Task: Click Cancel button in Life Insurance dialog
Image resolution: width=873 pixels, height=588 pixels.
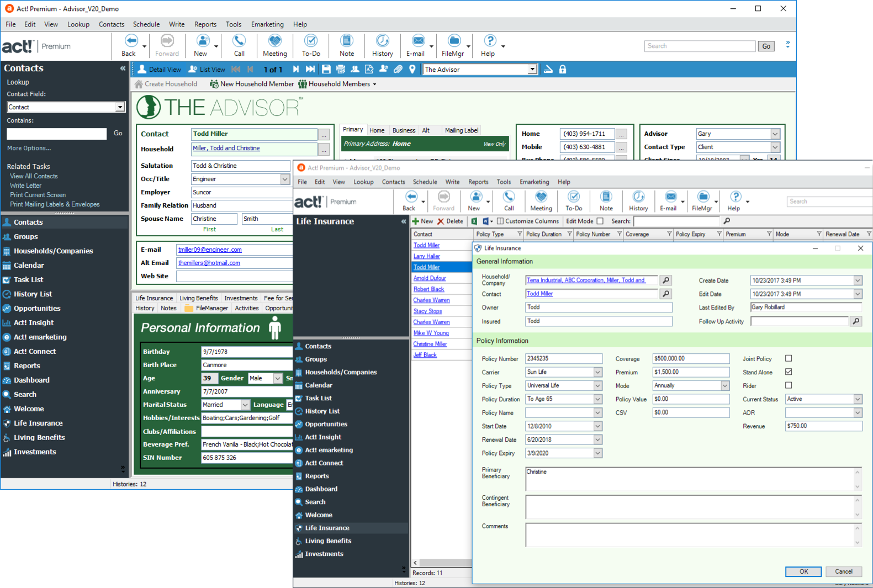Action: point(843,571)
